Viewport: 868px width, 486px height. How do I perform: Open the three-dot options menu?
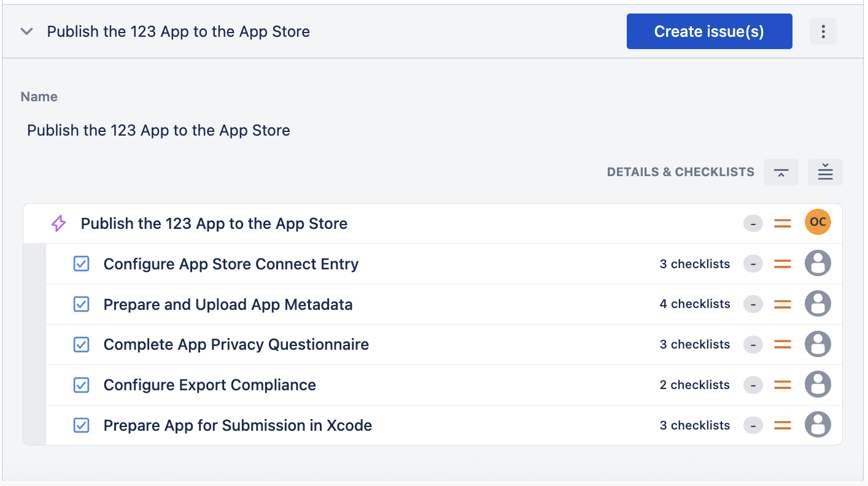pos(823,31)
